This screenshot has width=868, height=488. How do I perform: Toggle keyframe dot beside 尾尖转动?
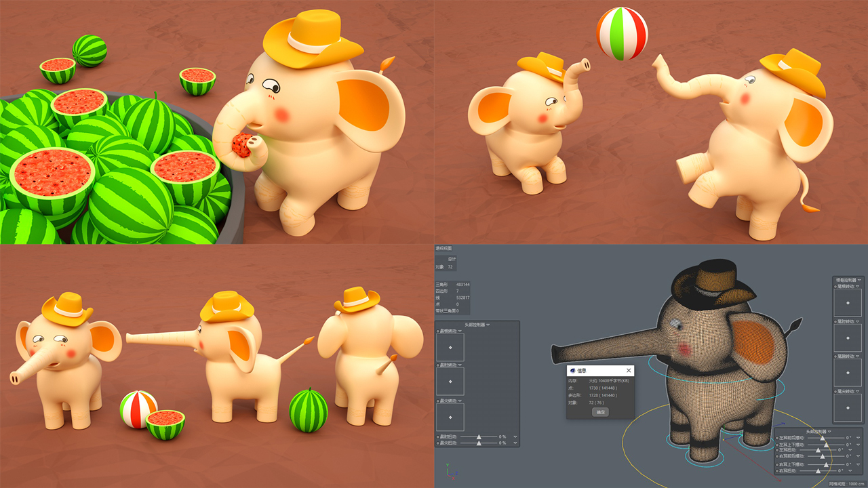[x=835, y=391]
